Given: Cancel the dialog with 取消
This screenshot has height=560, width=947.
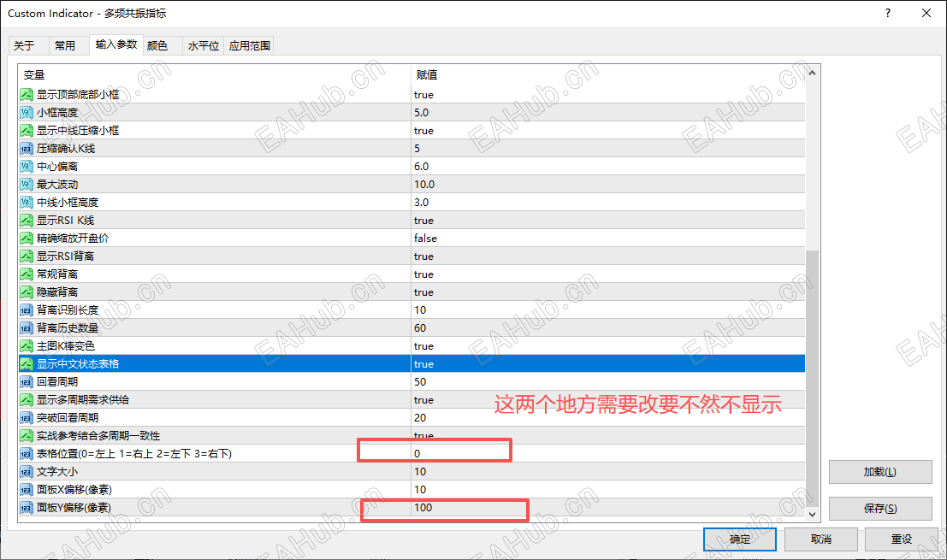Looking at the screenshot, I should point(820,539).
